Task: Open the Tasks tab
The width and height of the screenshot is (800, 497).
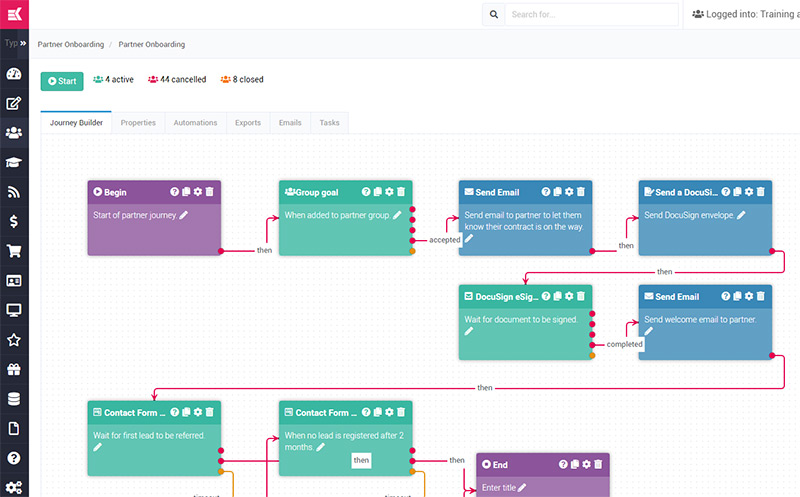Action: pos(329,123)
